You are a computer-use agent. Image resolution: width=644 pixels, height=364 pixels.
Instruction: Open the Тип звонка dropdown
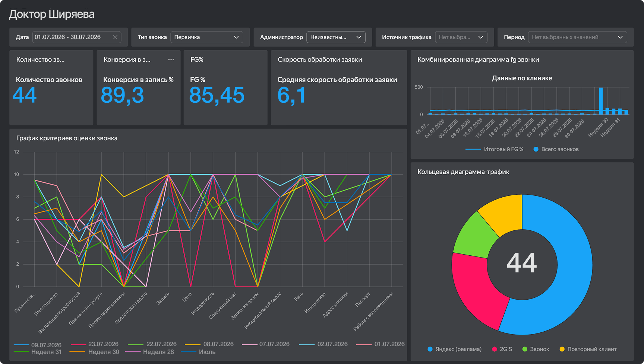click(x=207, y=37)
